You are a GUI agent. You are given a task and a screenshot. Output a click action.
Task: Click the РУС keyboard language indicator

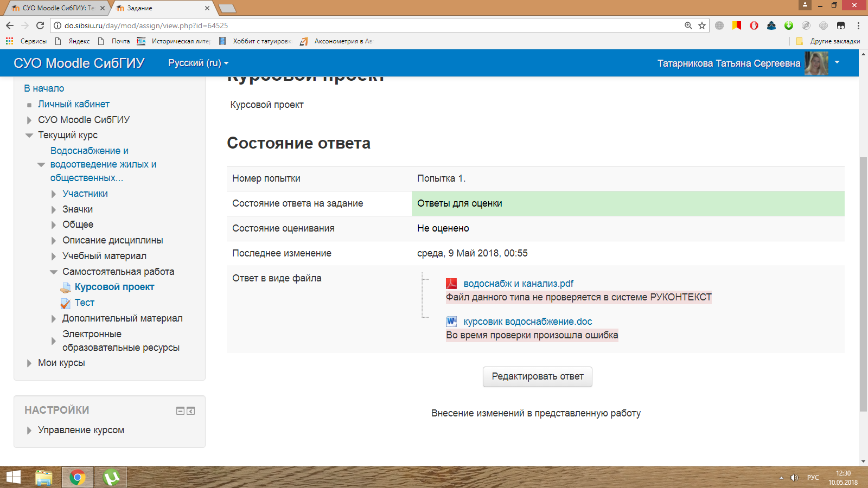click(x=813, y=478)
